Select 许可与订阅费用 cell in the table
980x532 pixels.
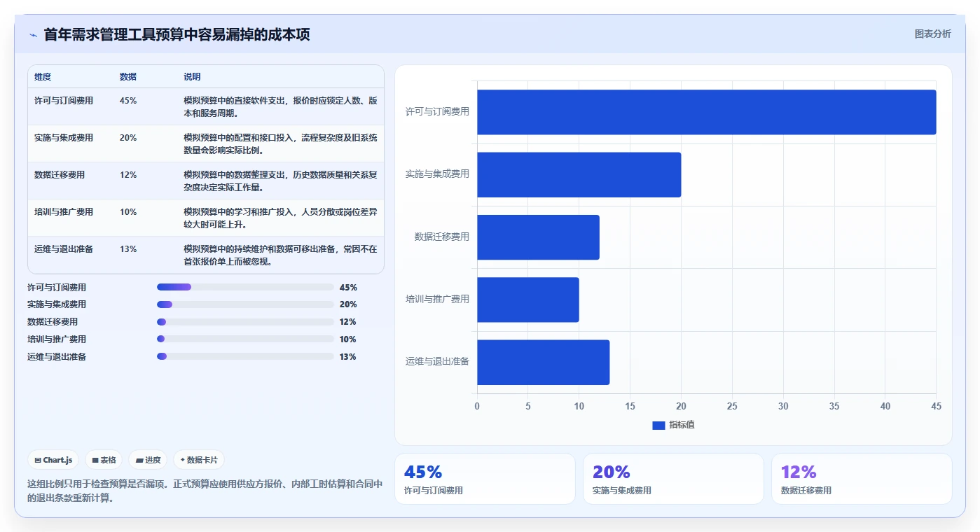coord(64,100)
